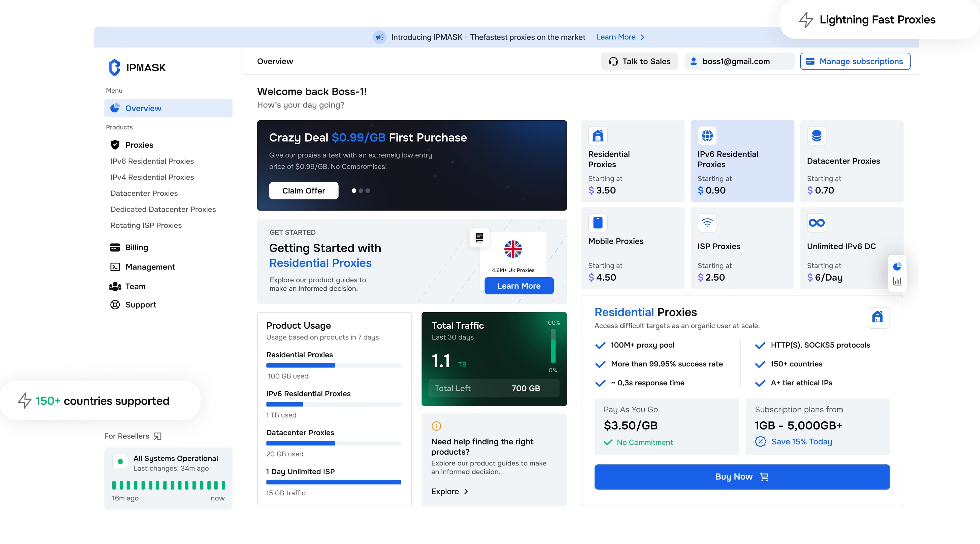Click the Overview pie chart icon in sidebar
The width and height of the screenshot is (980, 544).
[x=115, y=108]
